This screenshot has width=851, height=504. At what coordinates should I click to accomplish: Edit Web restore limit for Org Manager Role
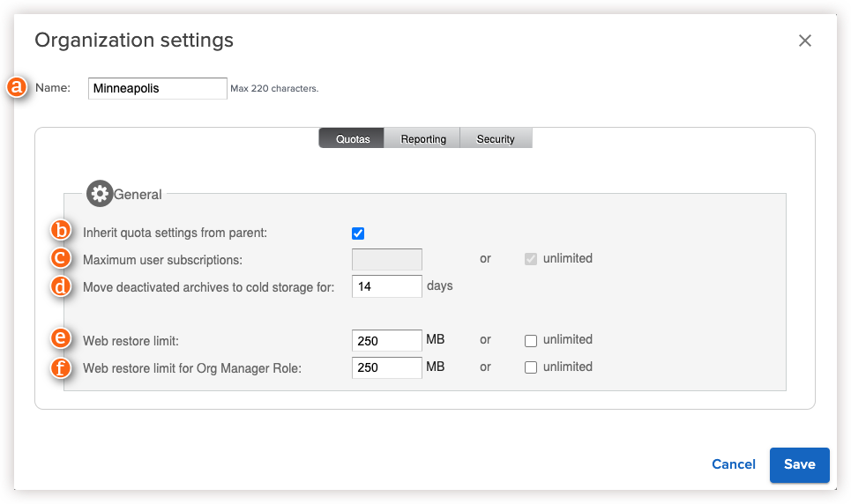(x=387, y=367)
